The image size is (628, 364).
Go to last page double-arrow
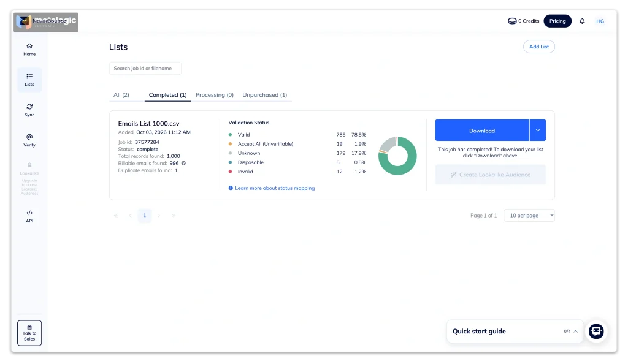(x=174, y=216)
